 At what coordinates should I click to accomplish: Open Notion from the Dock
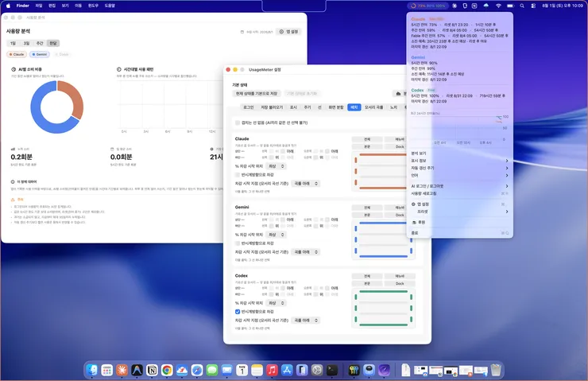(152, 371)
